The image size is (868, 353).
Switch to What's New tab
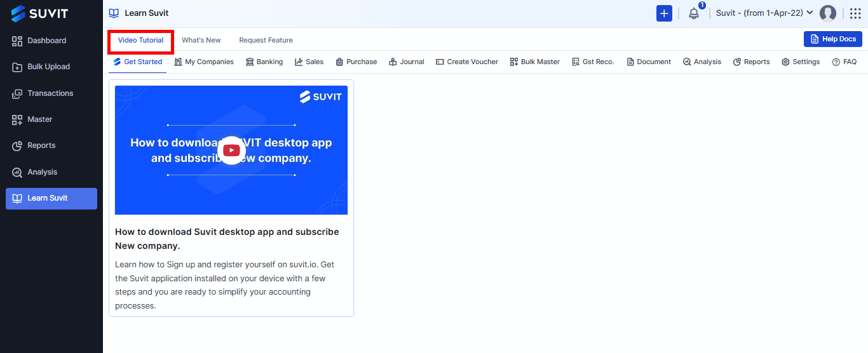(201, 40)
